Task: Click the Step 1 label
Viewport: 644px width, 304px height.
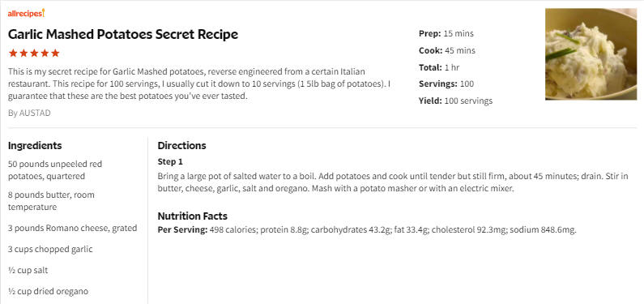Action: pyautogui.click(x=170, y=162)
